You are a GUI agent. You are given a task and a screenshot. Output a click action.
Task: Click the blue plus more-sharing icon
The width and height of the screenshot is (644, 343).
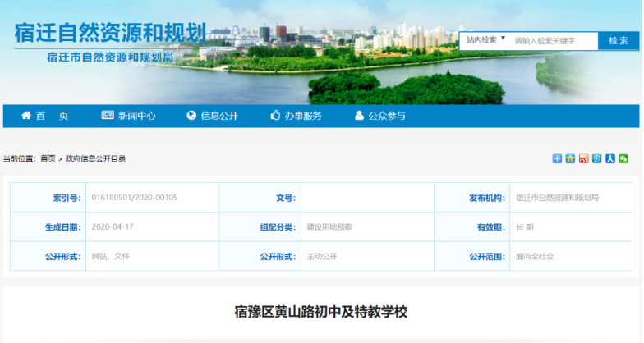point(557,159)
